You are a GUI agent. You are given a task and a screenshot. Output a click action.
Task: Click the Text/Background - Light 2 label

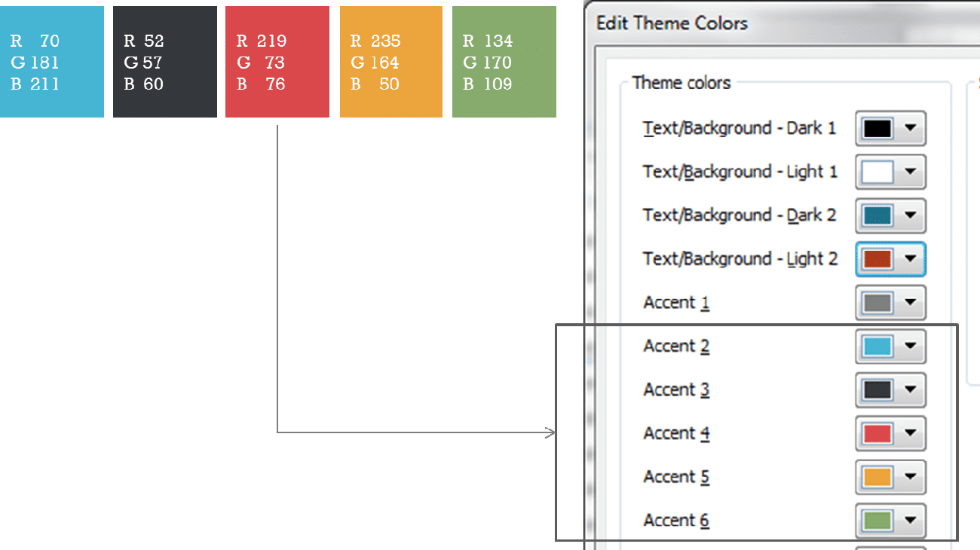[x=740, y=259]
